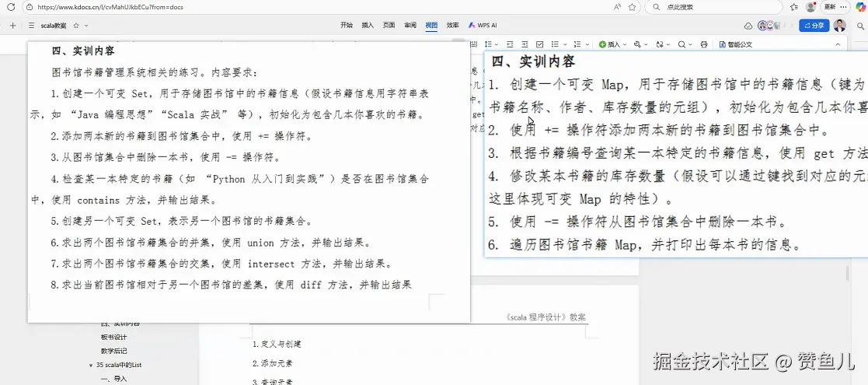Image resolution: width=868 pixels, height=385 pixels.
Task: Expand the numbered list dropdown arrow
Action: click(x=586, y=44)
